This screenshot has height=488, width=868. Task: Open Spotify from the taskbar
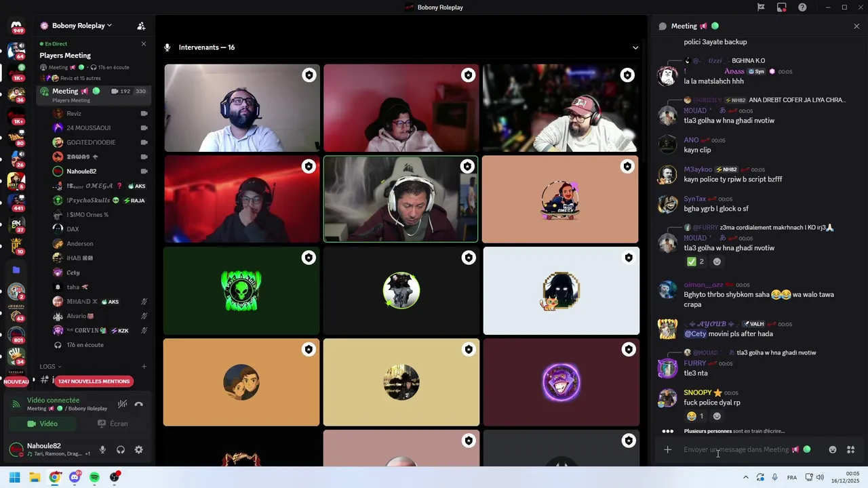(94, 477)
